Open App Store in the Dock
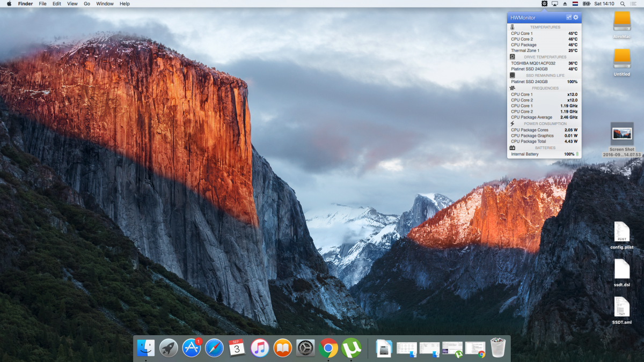Image resolution: width=644 pixels, height=362 pixels. tap(192, 348)
